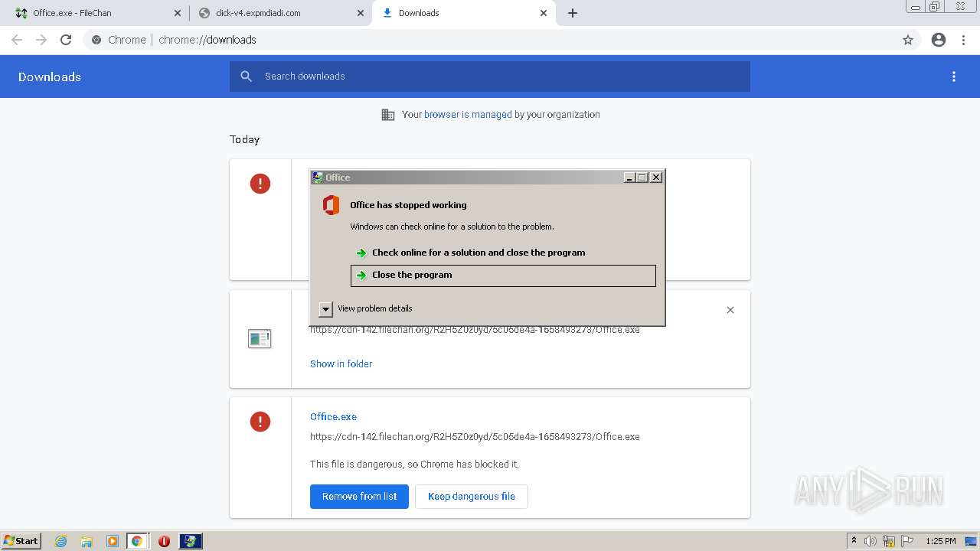Close the Office error dialog
This screenshot has width=980, height=551.
pos(656,178)
